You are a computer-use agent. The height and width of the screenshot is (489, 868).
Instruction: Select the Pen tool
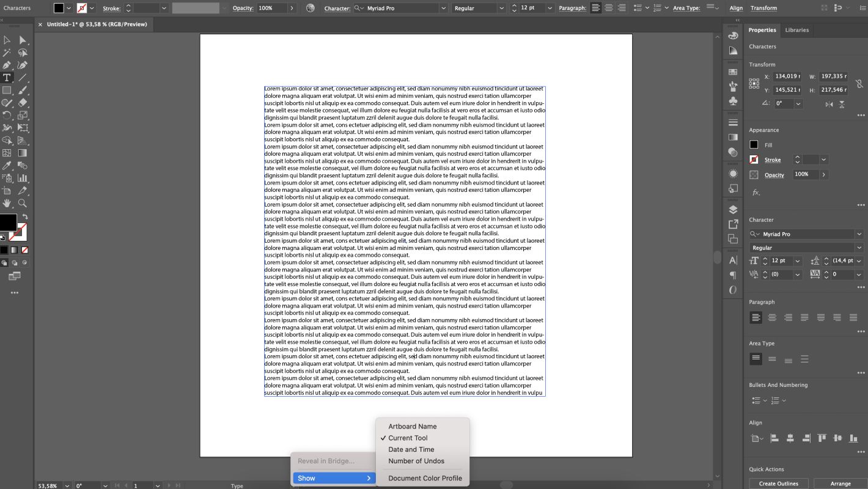7,65
